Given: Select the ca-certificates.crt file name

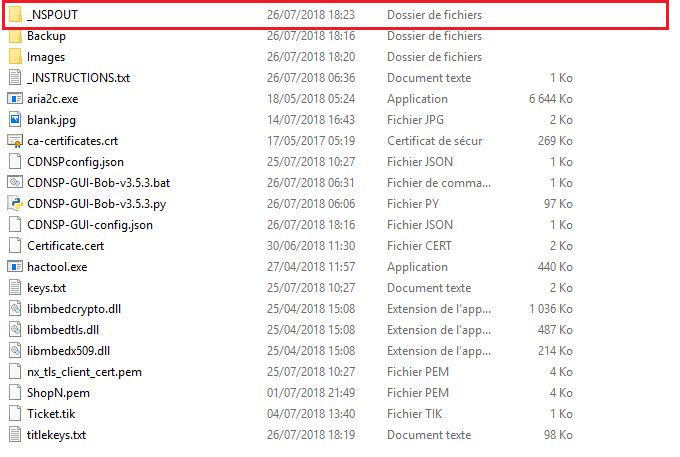Looking at the screenshot, I should tap(72, 141).
